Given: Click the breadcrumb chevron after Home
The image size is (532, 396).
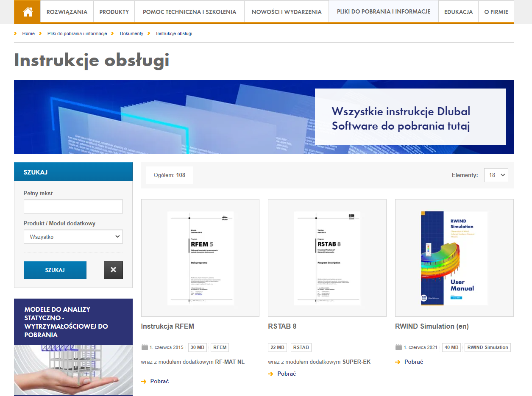Looking at the screenshot, I should pos(39,33).
